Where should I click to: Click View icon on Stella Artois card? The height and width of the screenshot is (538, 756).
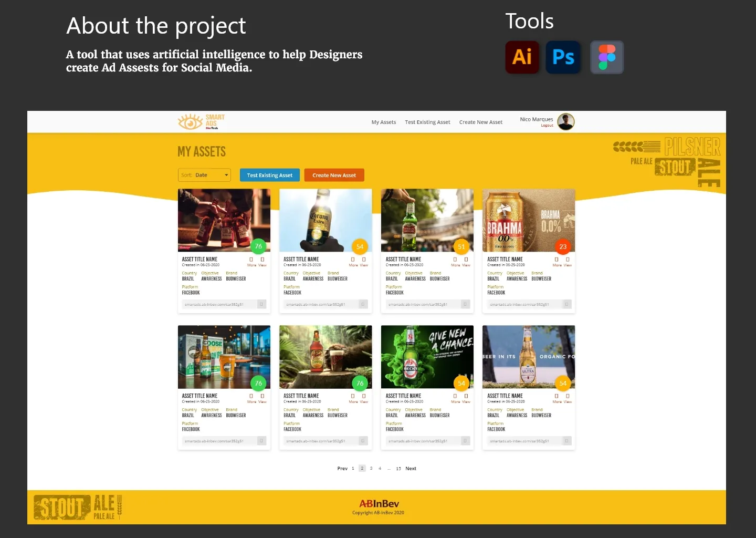pyautogui.click(x=466, y=260)
